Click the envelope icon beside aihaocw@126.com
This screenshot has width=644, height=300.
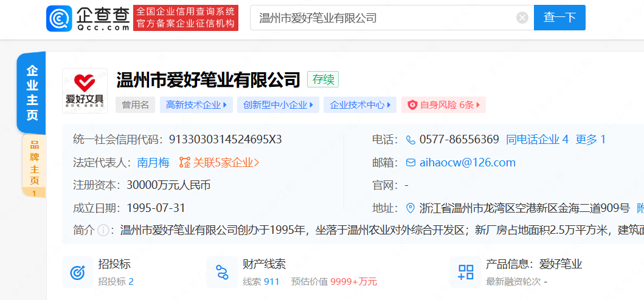[410, 163]
